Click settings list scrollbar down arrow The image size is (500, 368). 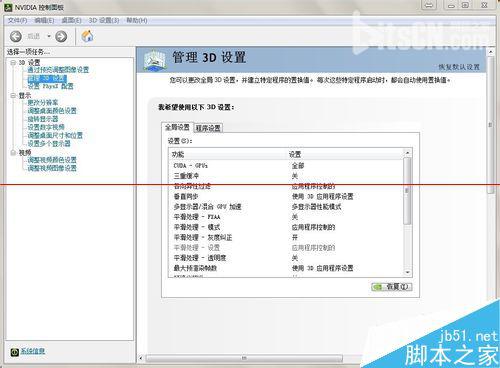pos(407,273)
